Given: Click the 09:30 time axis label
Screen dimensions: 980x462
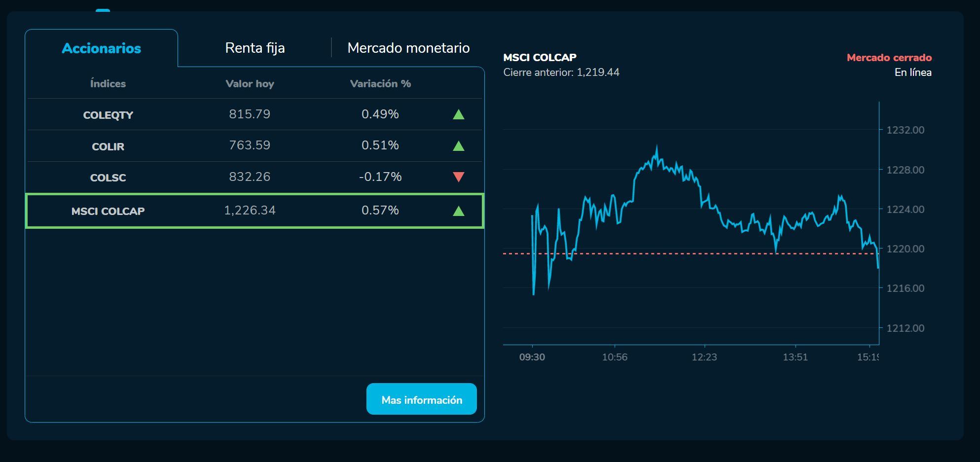Looking at the screenshot, I should (x=532, y=357).
